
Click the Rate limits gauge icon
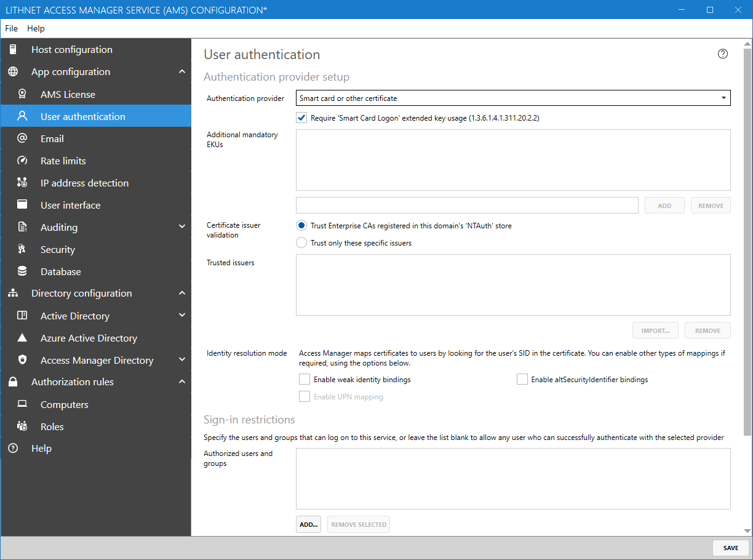pos(22,161)
